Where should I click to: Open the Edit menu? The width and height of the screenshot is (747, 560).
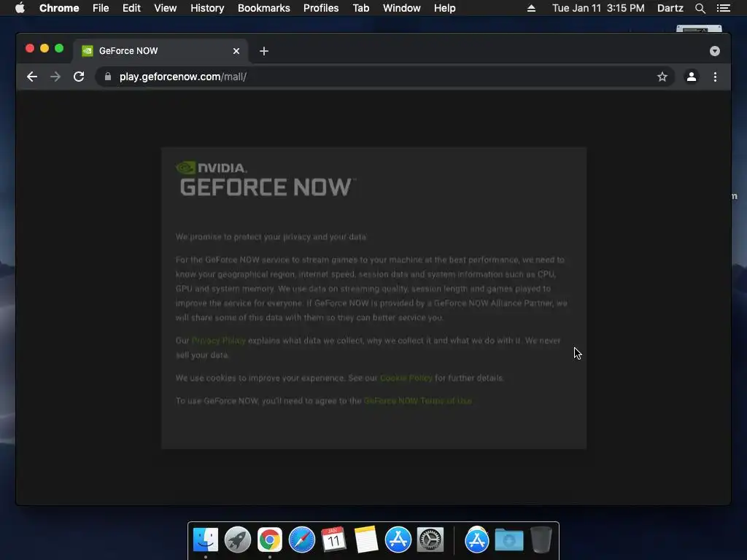tap(131, 8)
